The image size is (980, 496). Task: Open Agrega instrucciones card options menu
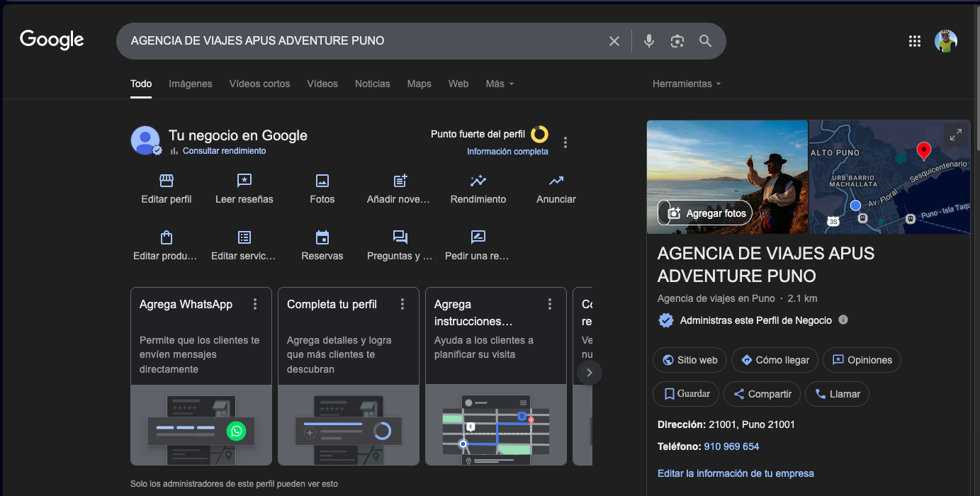(550, 304)
